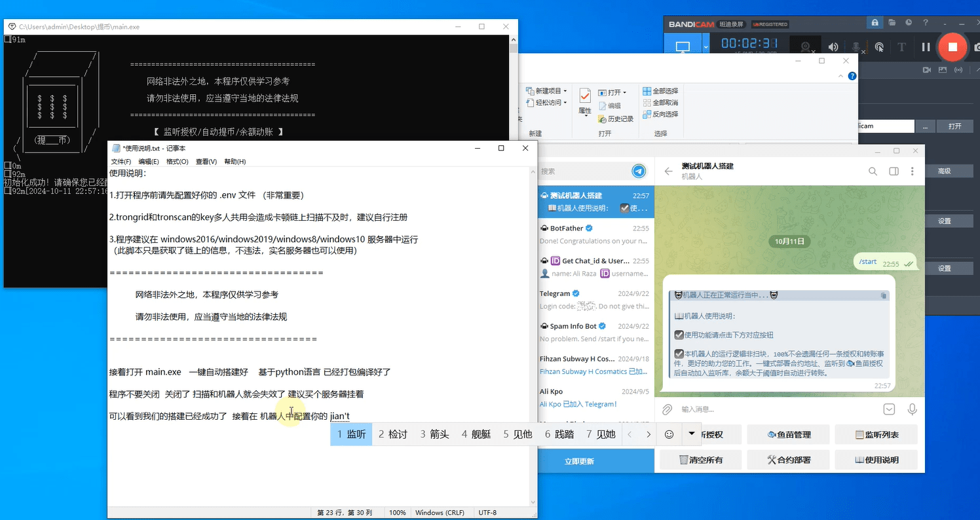Pause the Bandicam recording
The width and height of the screenshot is (980, 520).
click(x=926, y=47)
